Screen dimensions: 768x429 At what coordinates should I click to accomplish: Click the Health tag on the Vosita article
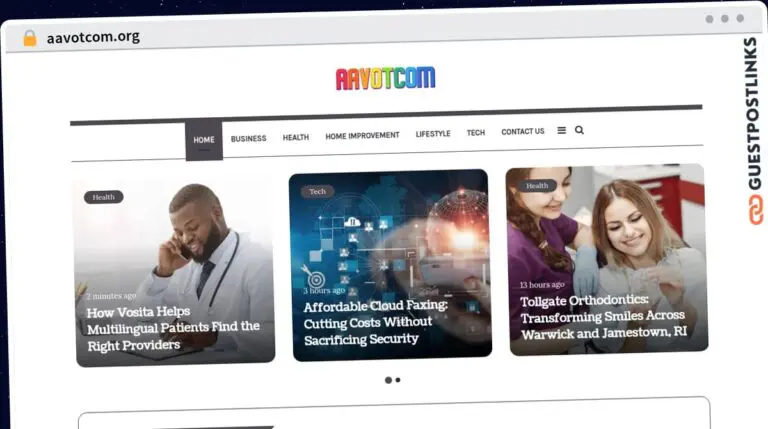point(103,197)
